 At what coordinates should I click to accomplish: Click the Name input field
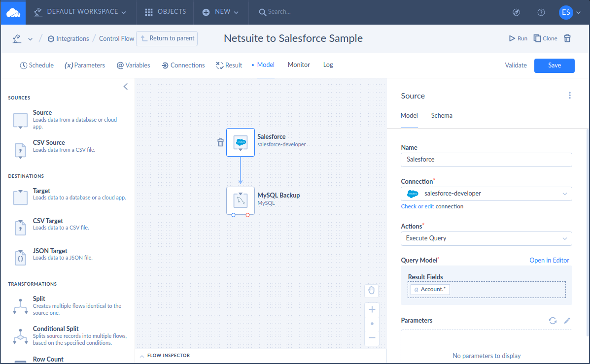coord(486,160)
